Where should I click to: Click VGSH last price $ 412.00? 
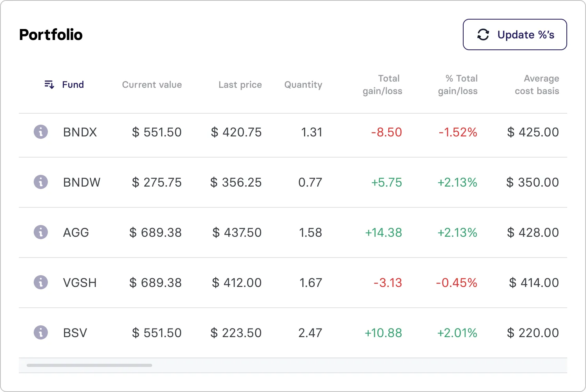point(237,283)
